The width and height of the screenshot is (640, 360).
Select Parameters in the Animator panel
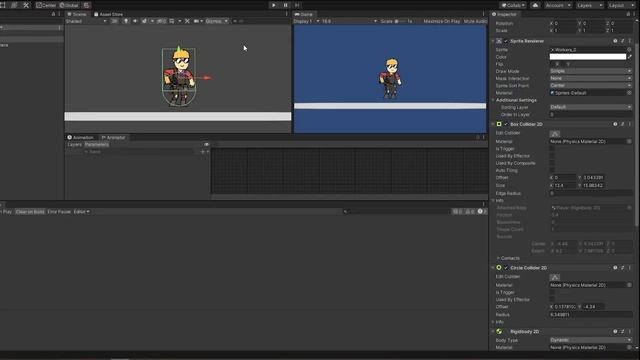[97, 144]
